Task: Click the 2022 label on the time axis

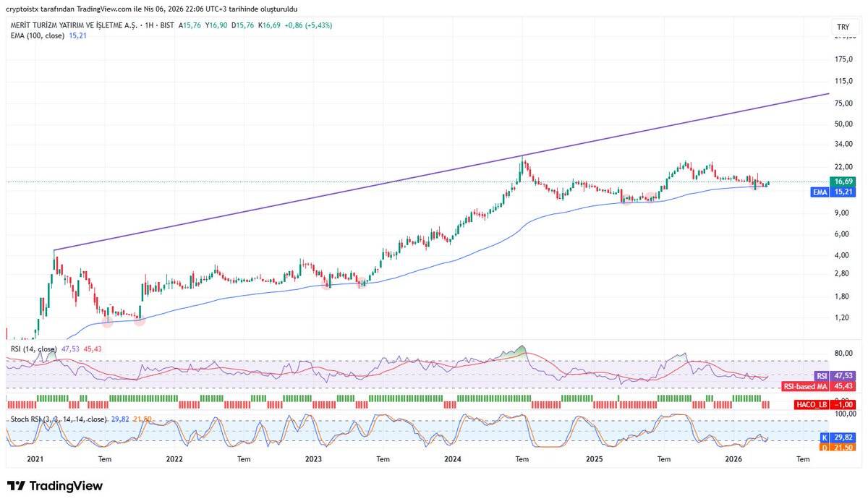Action: pos(174,459)
